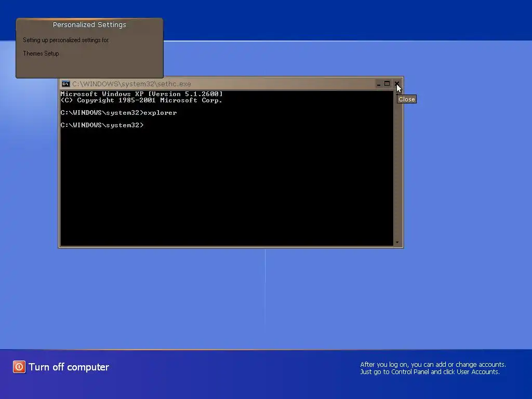Minimize the sethc.exe command prompt window
This screenshot has width=532, height=399.
click(379, 84)
